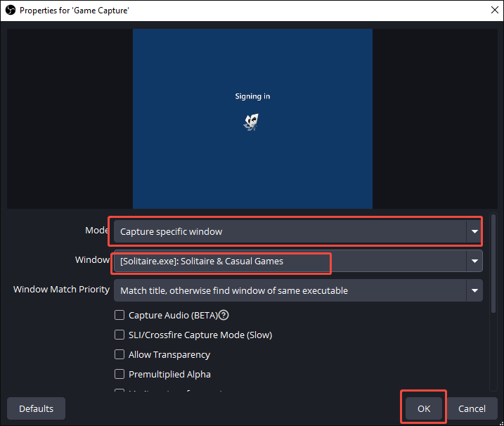Click the Defaults button

tap(36, 408)
